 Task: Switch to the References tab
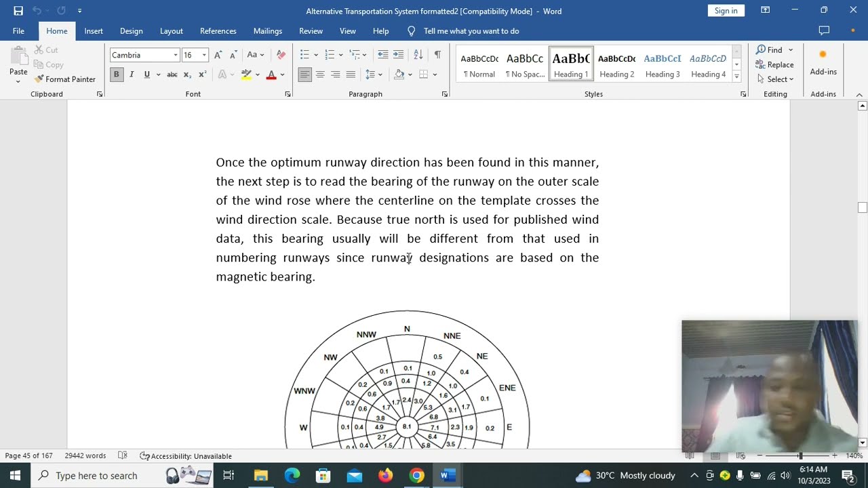tap(218, 31)
